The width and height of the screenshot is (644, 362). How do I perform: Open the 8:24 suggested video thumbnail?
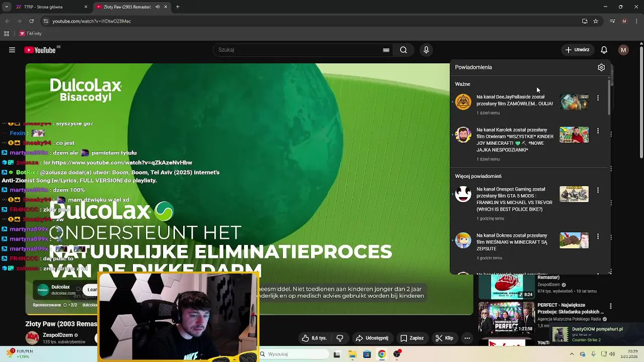pos(506,287)
